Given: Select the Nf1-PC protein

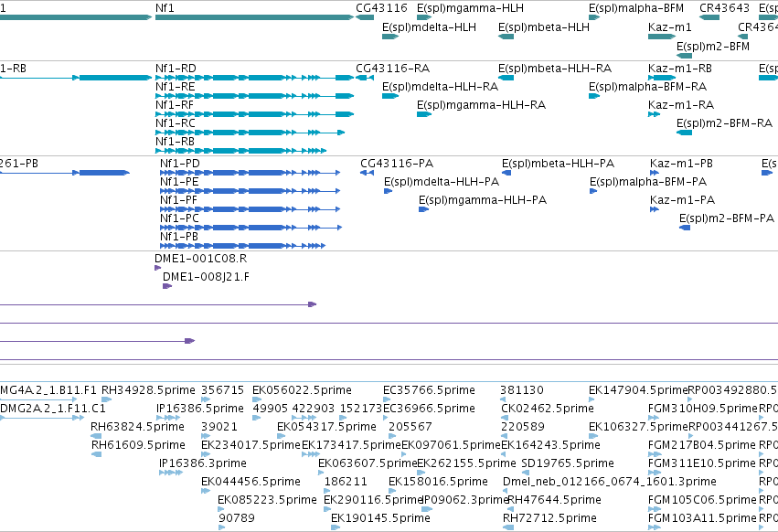Looking at the screenshot, I should coord(251,228).
